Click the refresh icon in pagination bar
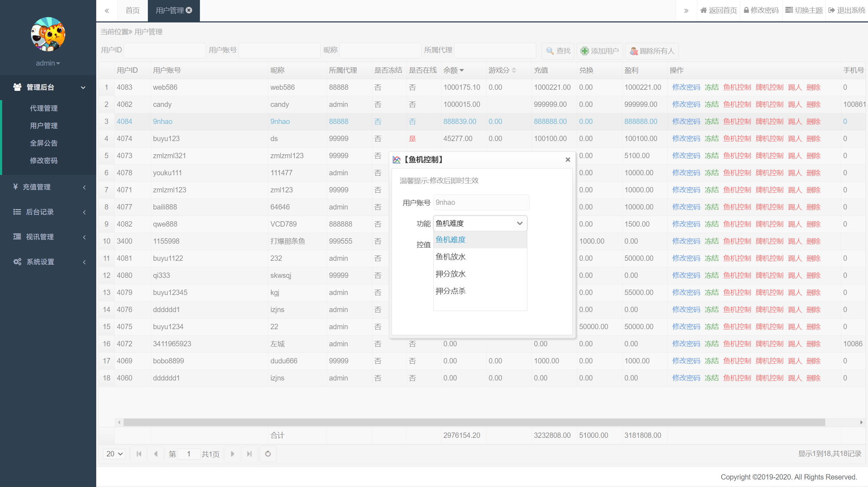 (268, 454)
